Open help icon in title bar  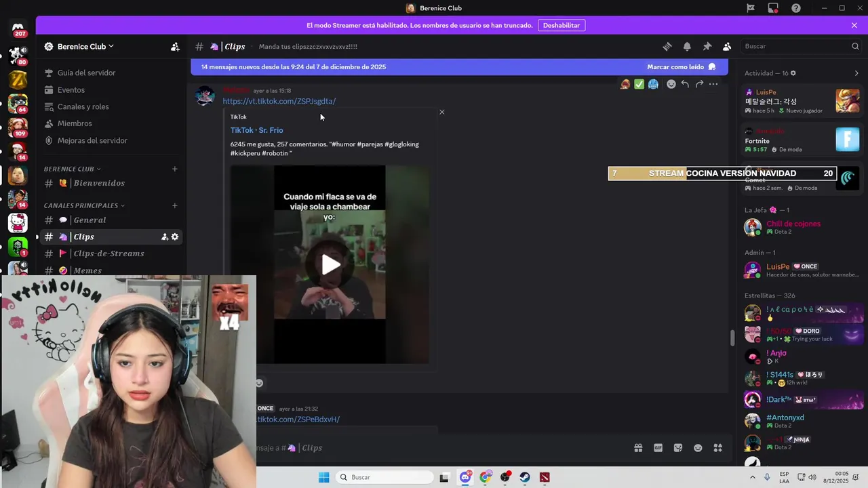click(x=796, y=8)
